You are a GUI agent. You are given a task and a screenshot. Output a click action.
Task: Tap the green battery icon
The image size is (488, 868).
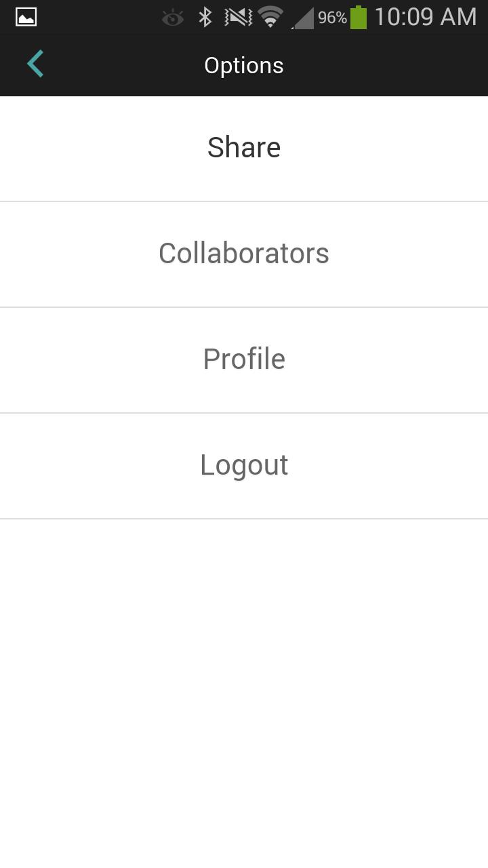(x=359, y=17)
